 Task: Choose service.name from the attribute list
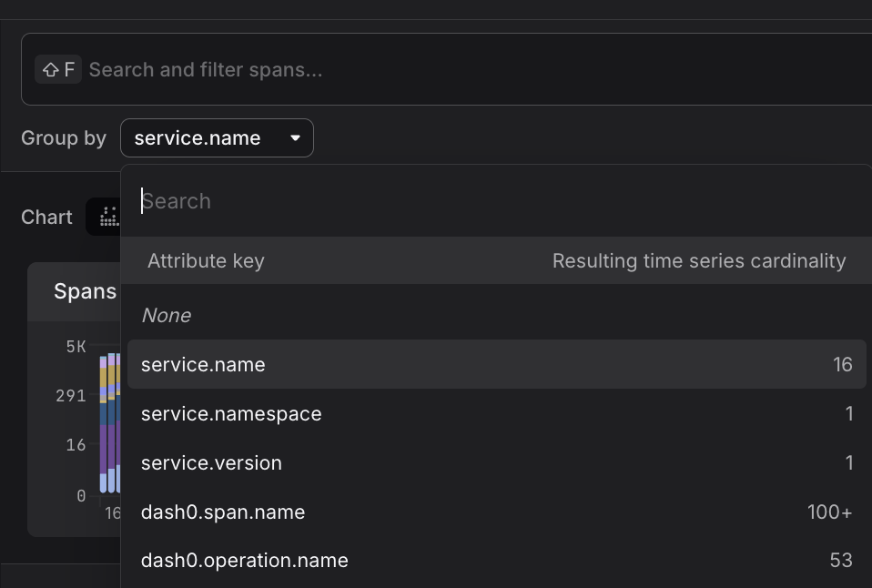(203, 365)
